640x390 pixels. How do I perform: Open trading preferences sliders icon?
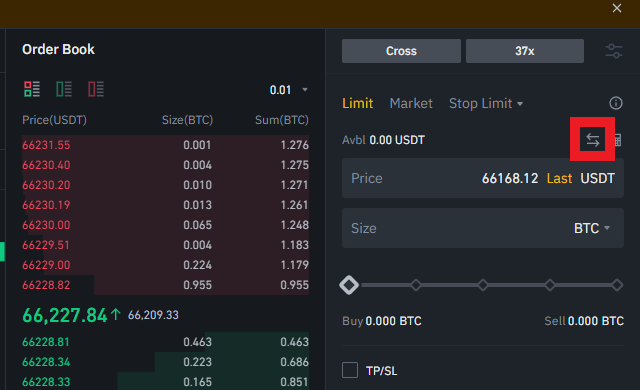[x=614, y=51]
